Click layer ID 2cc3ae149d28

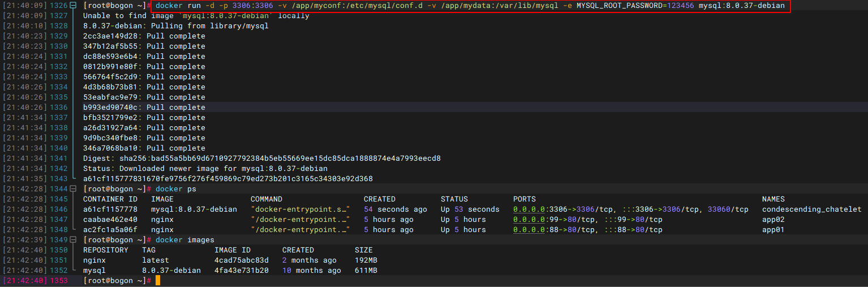tap(110, 36)
